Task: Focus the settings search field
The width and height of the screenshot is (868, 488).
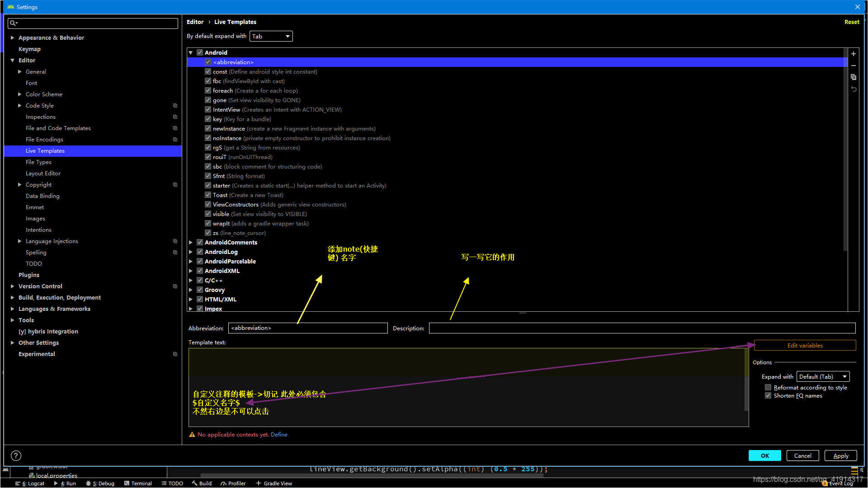Action: (93, 23)
